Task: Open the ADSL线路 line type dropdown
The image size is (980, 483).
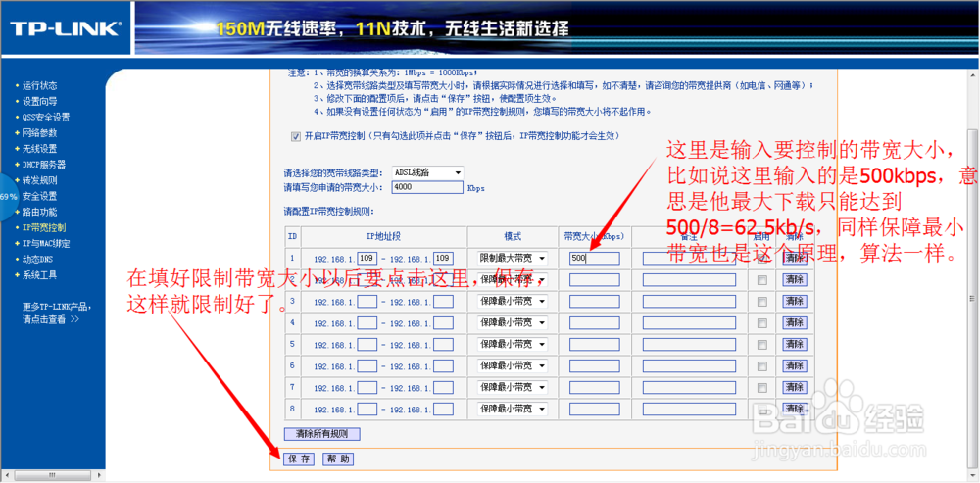Action: [x=427, y=172]
